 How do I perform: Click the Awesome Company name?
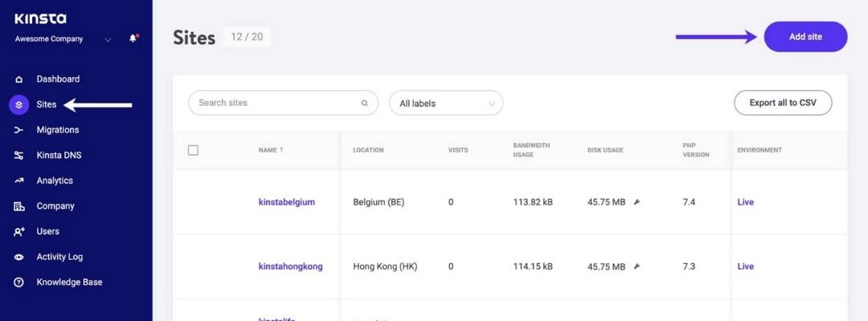point(49,39)
